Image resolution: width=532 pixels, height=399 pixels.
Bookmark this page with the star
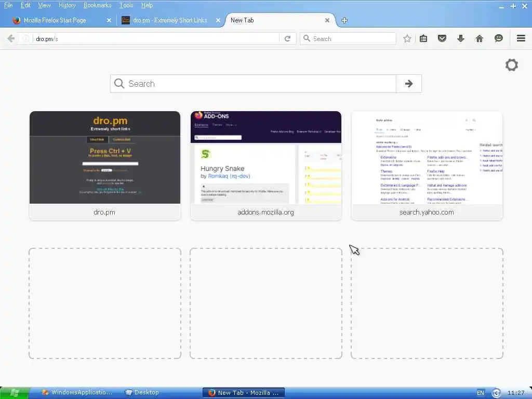407,38
